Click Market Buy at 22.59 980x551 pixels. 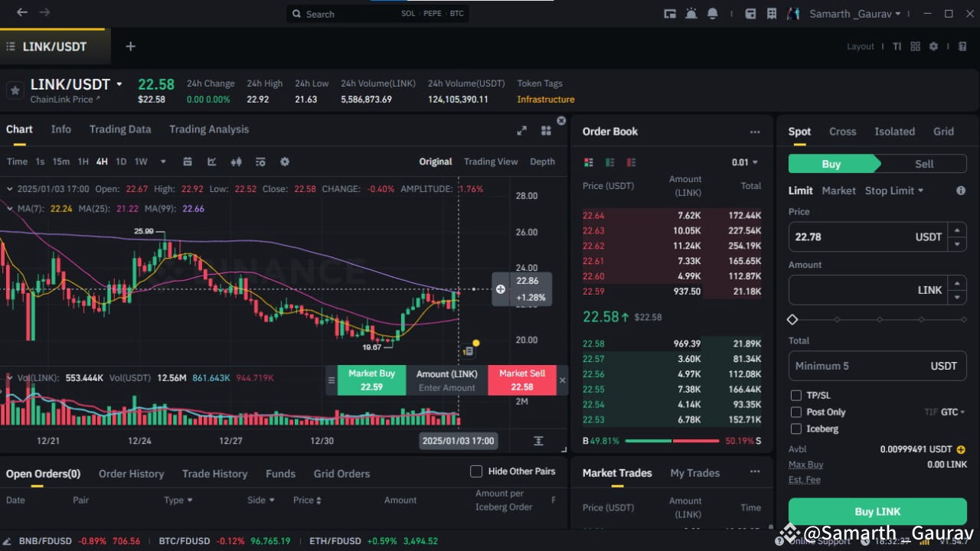[x=371, y=380]
